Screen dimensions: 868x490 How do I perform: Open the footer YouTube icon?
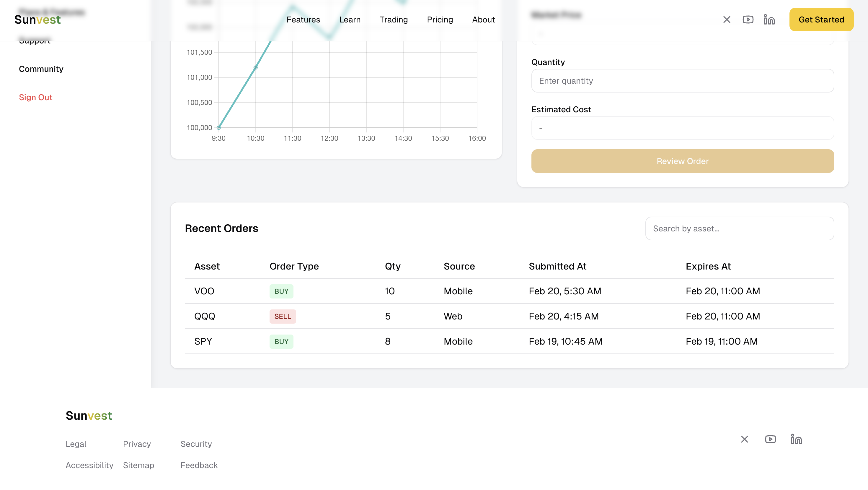coord(770,439)
